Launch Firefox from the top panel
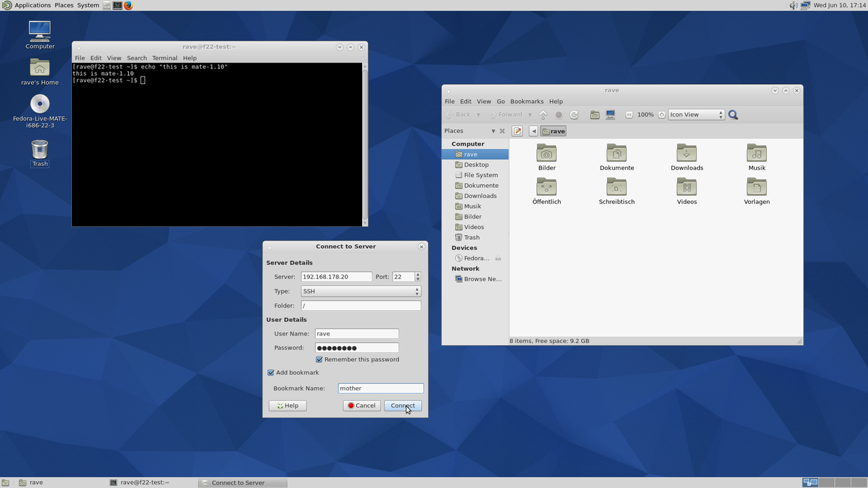 [128, 5]
